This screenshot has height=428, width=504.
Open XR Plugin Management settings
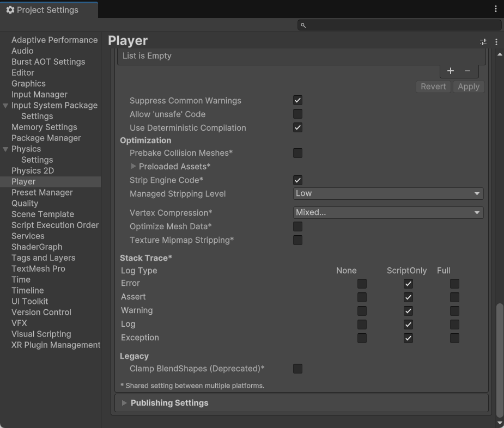tap(56, 345)
